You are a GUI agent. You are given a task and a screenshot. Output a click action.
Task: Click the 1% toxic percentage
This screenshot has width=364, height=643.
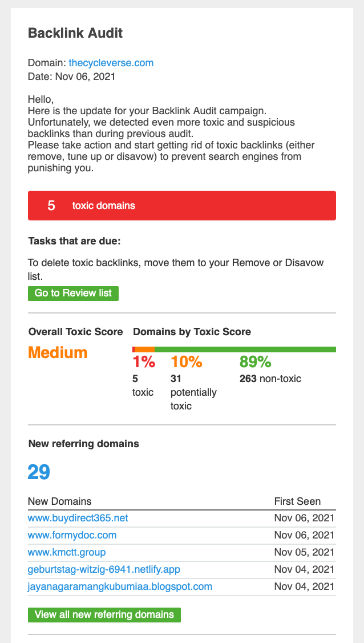[143, 362]
